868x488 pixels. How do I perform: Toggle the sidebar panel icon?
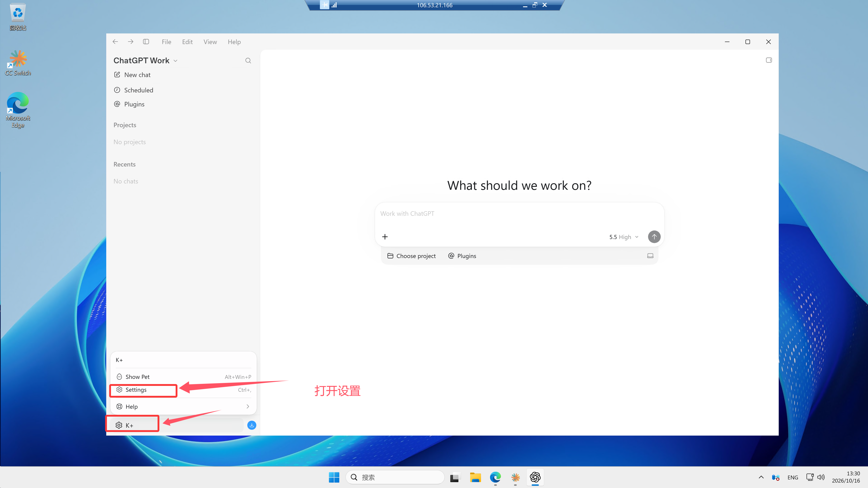click(x=146, y=42)
